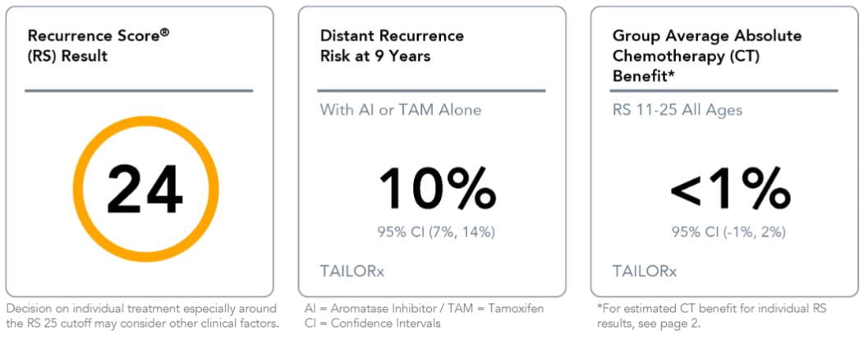Screen dimensions: 868x340
Task: Click the <1% chemotherapy benefit value
Action: point(729,191)
